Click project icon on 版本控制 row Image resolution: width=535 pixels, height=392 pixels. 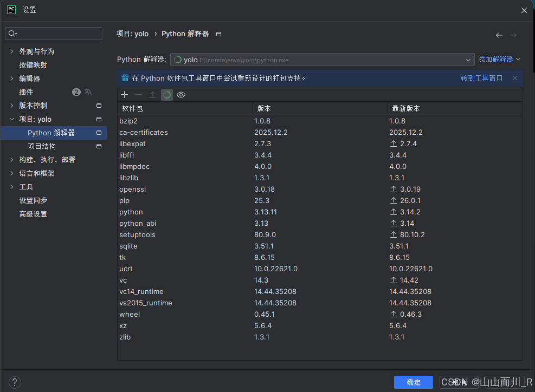click(99, 106)
